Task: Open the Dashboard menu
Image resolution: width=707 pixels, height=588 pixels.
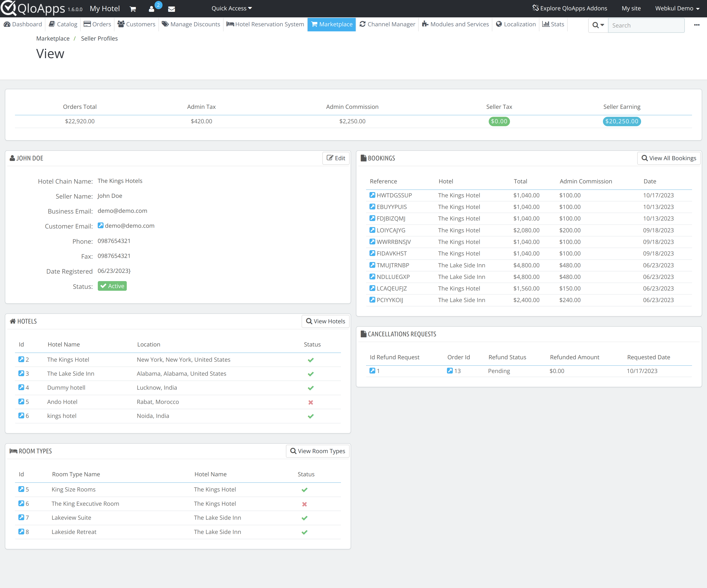Action: [x=23, y=24]
